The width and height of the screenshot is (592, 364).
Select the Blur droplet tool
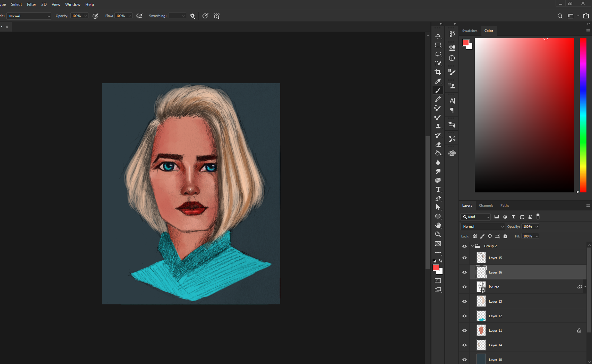click(x=438, y=162)
